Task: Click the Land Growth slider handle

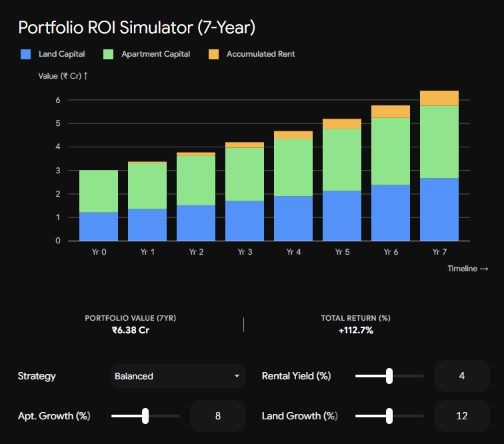Action: pos(389,416)
